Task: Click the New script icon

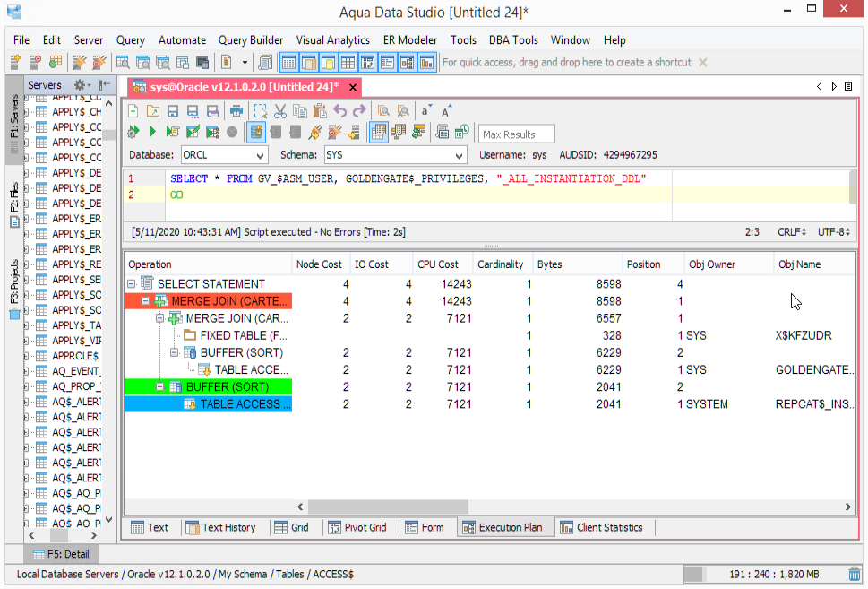Action: [x=133, y=111]
